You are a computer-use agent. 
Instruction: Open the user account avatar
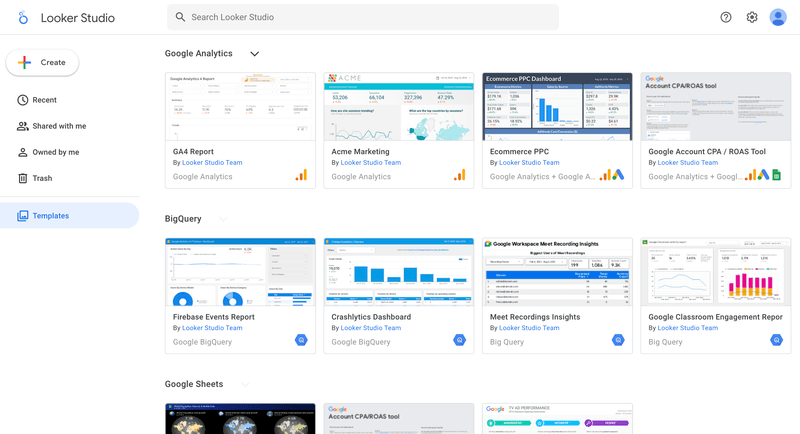point(778,17)
